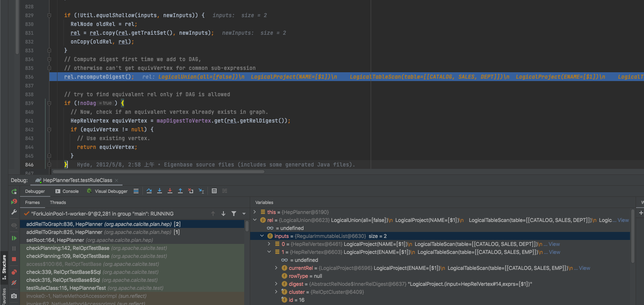Toggle fold end marker at line 846
The image size is (644, 305).
point(49,164)
